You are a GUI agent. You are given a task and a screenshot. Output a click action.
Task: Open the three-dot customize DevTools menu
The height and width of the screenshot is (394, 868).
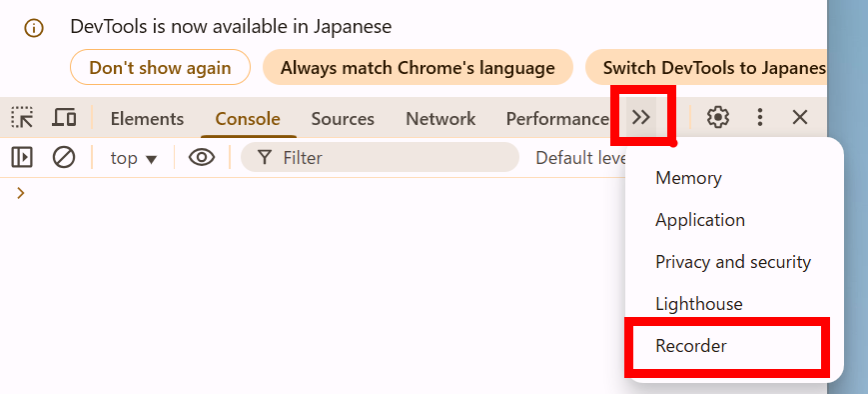(760, 117)
